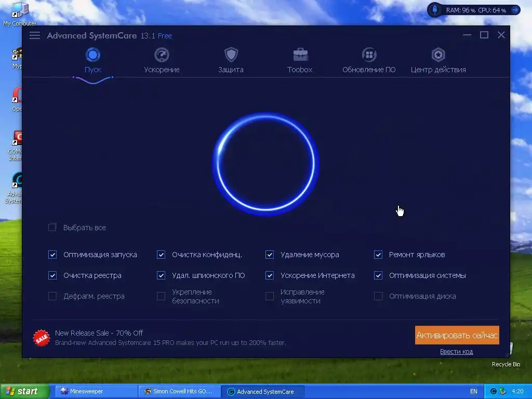Select the Пуск tab icon
The height and width of the screenshot is (399, 532).
tap(92, 55)
